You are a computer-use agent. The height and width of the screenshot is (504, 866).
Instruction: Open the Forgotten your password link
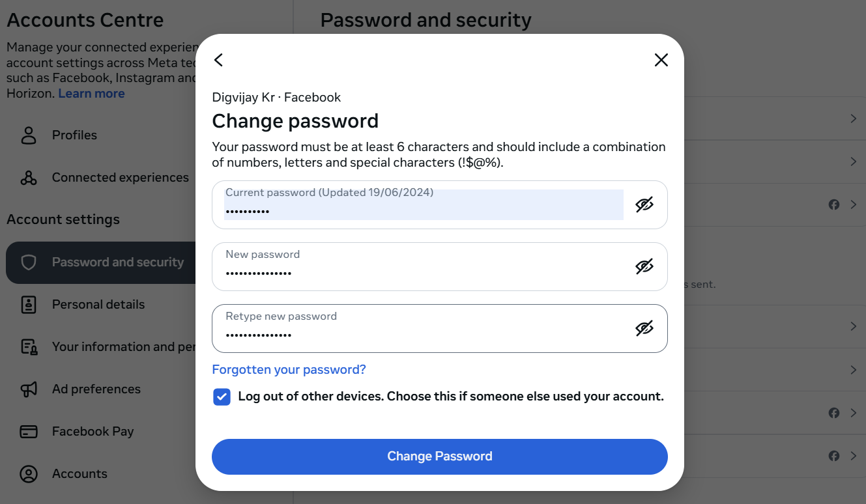click(x=289, y=369)
